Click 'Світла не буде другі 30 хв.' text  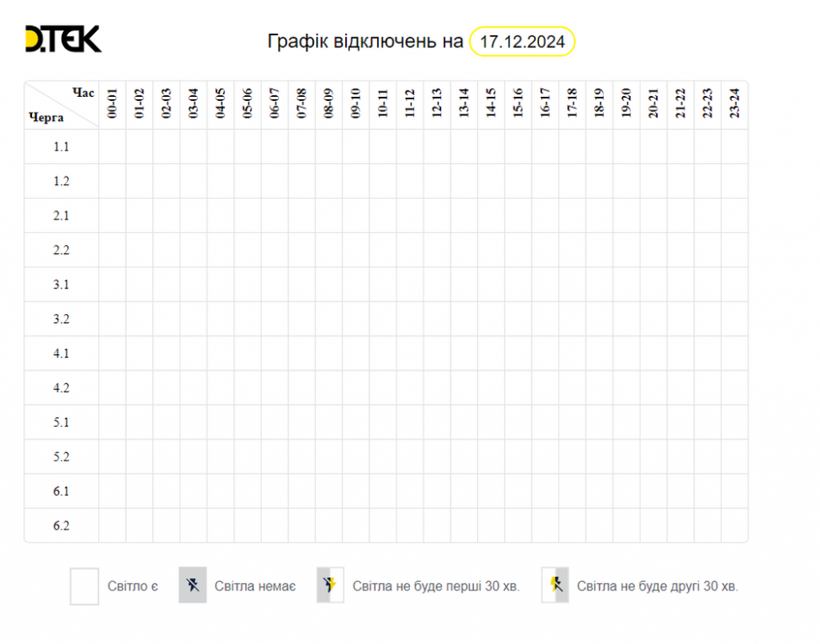tap(657, 586)
